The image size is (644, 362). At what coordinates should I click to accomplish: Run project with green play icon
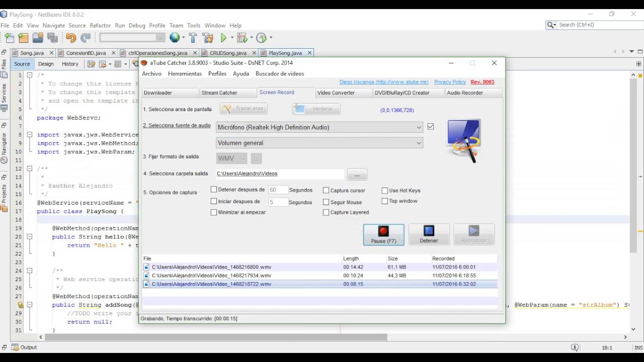224,38
